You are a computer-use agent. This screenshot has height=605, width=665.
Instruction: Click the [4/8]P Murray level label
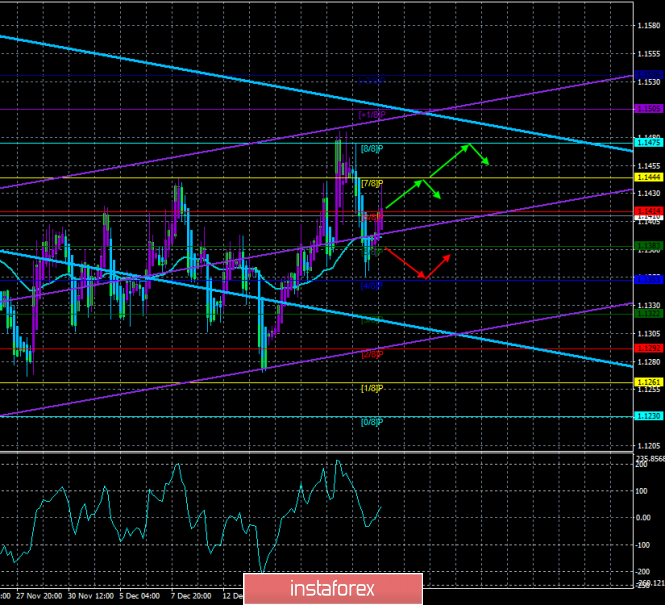[372, 286]
